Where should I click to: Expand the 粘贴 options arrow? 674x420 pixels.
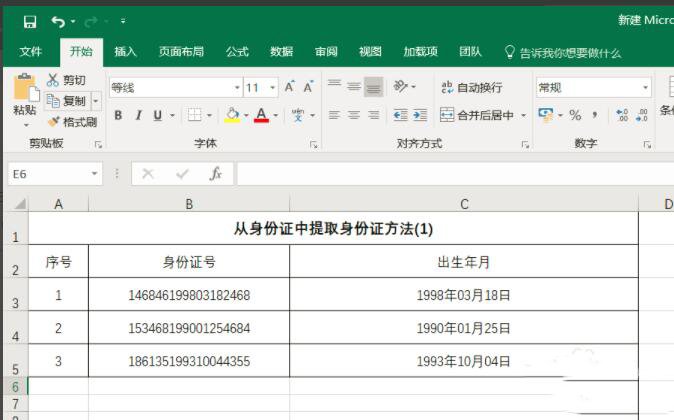point(26,125)
